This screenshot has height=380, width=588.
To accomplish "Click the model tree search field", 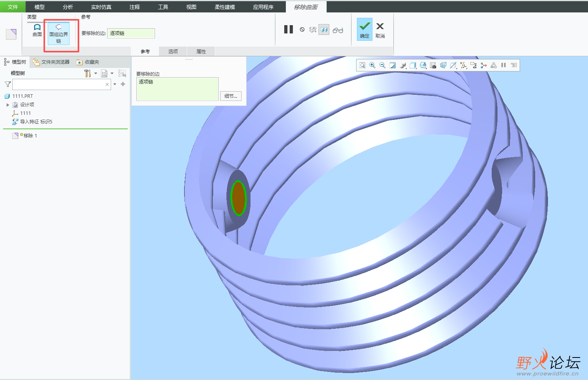I will click(x=62, y=84).
